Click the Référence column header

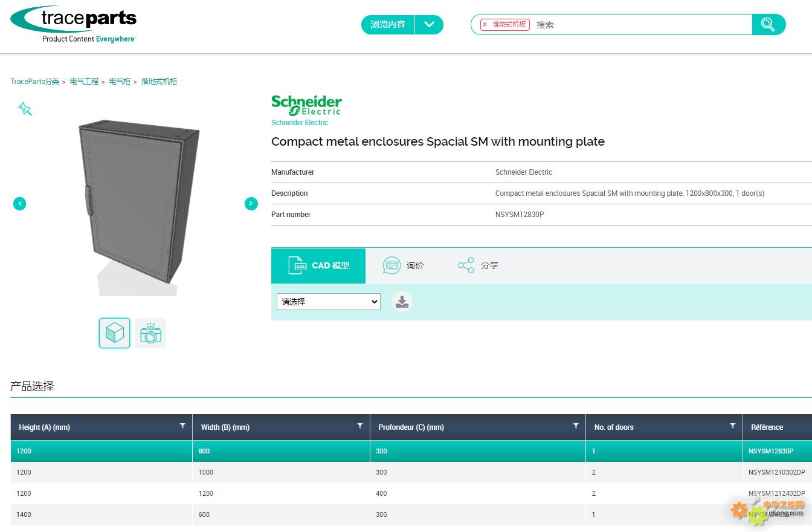pyautogui.click(x=767, y=427)
